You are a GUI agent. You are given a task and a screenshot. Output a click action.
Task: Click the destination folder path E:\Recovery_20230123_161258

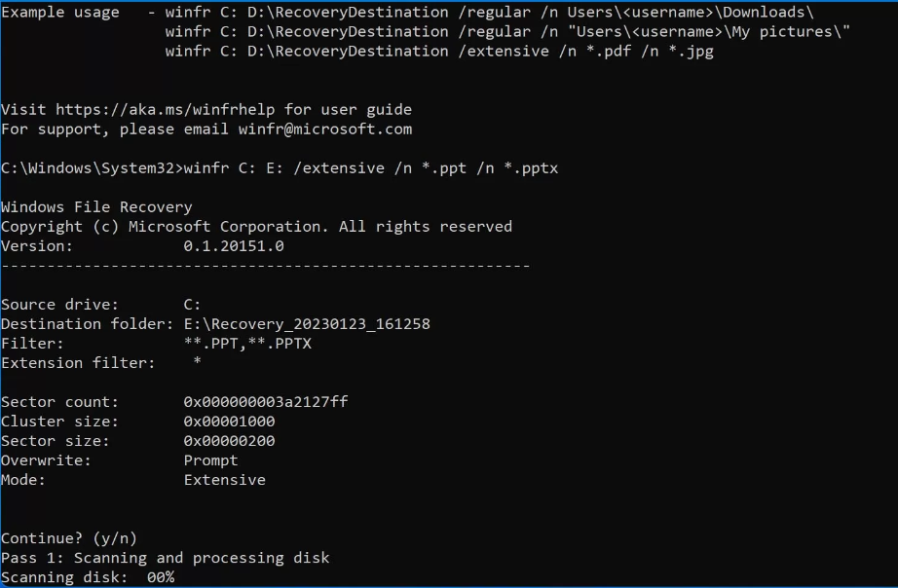pos(307,324)
